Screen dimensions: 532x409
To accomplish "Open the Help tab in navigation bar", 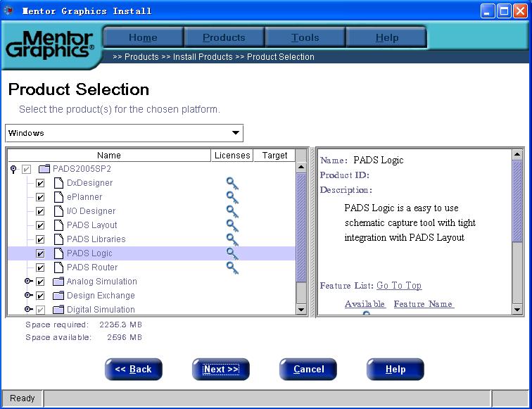I will pos(386,37).
